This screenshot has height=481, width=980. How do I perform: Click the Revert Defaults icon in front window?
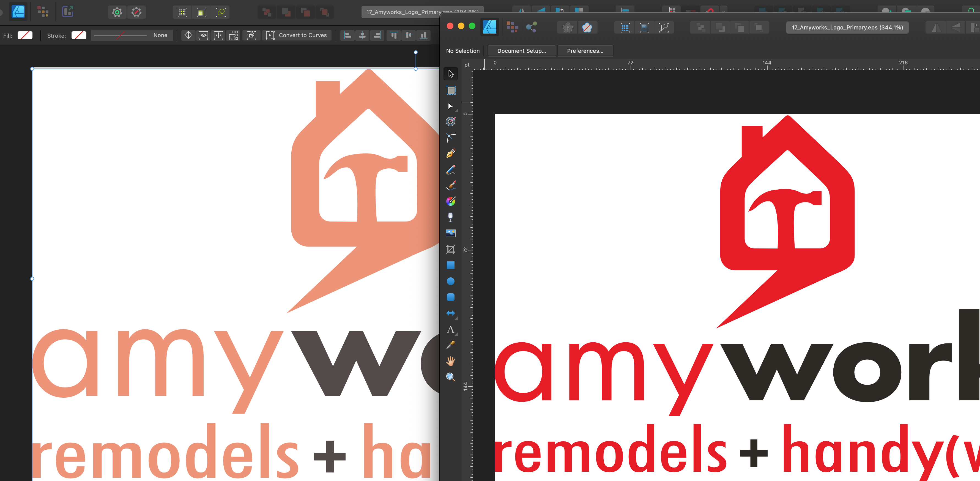coord(587,28)
